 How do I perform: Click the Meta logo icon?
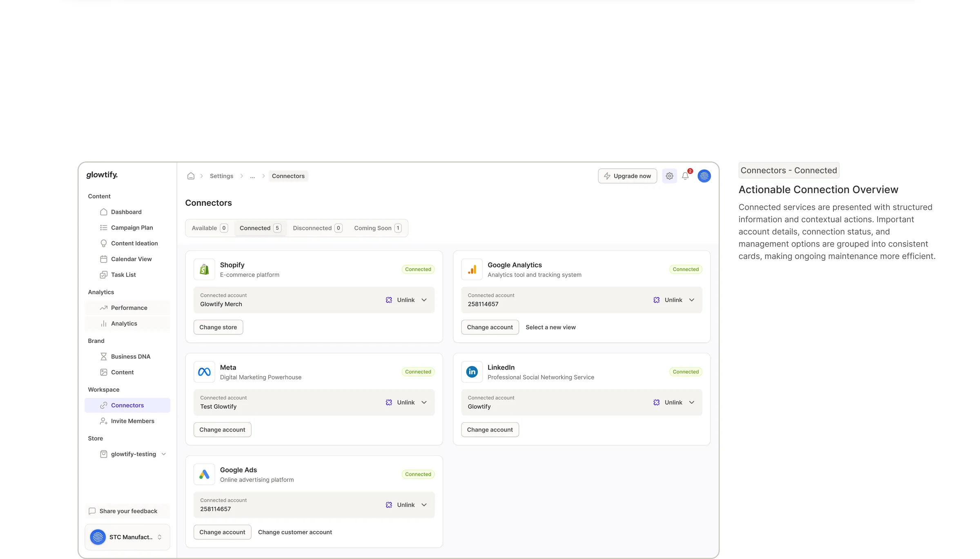pos(204,372)
